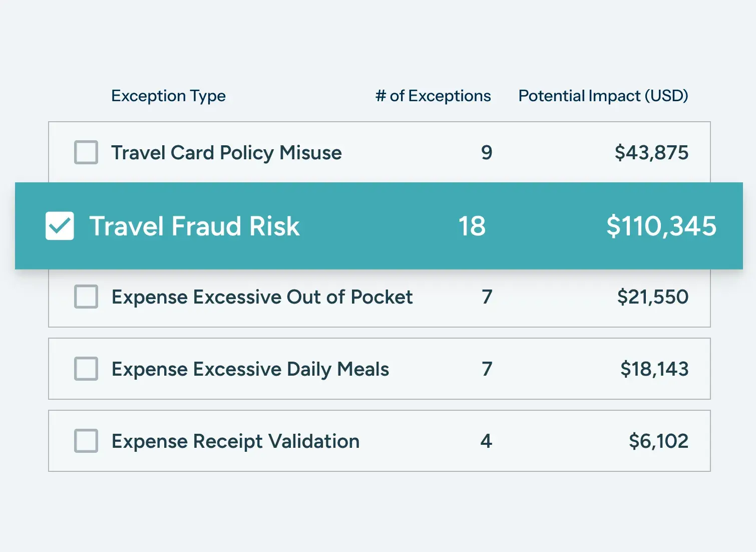756x552 pixels.
Task: Click the $21,550 impact value
Action: pos(654,297)
